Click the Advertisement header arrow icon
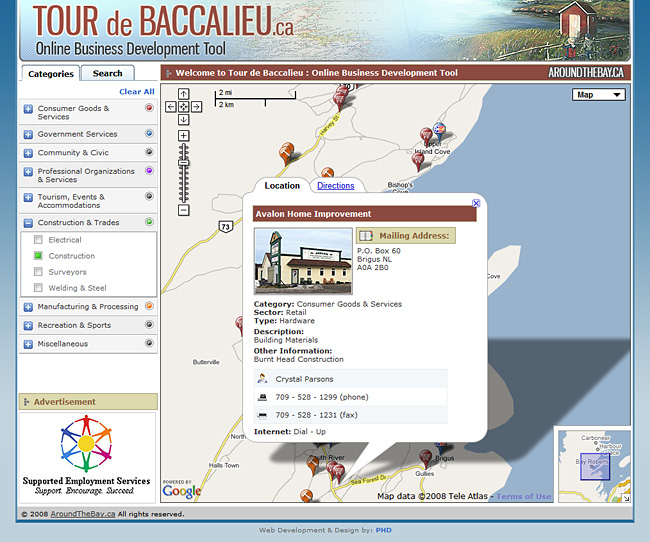650x542 pixels. pos(27,402)
